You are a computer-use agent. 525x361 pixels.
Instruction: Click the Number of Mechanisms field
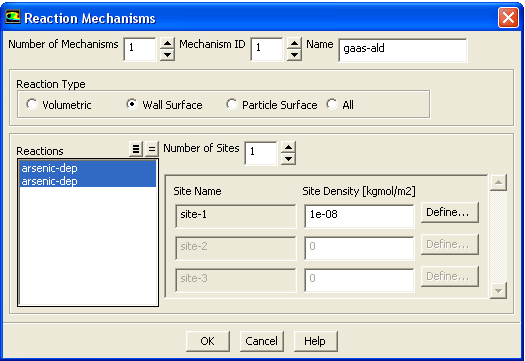(x=140, y=49)
